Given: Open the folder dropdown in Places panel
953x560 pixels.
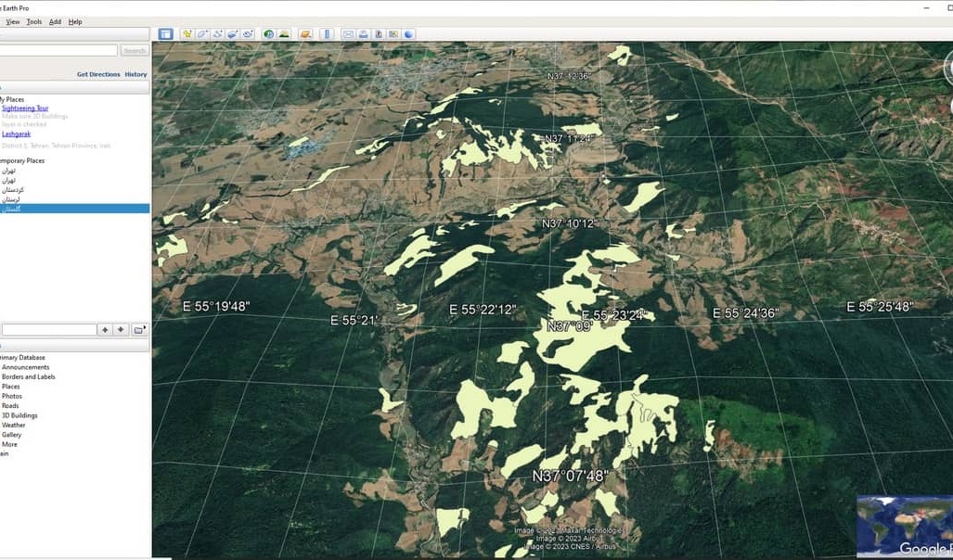Looking at the screenshot, I should [138, 329].
